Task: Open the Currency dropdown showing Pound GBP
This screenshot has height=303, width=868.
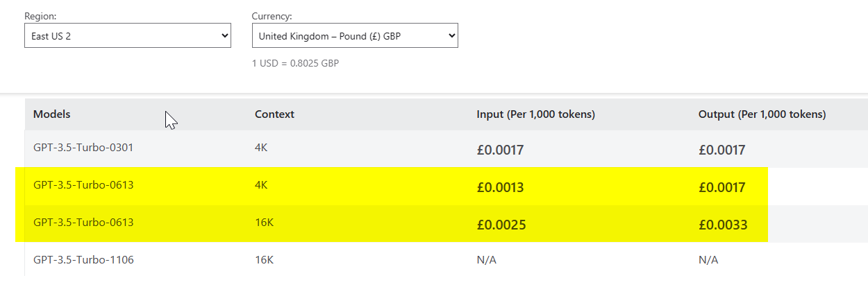Action: [x=355, y=35]
